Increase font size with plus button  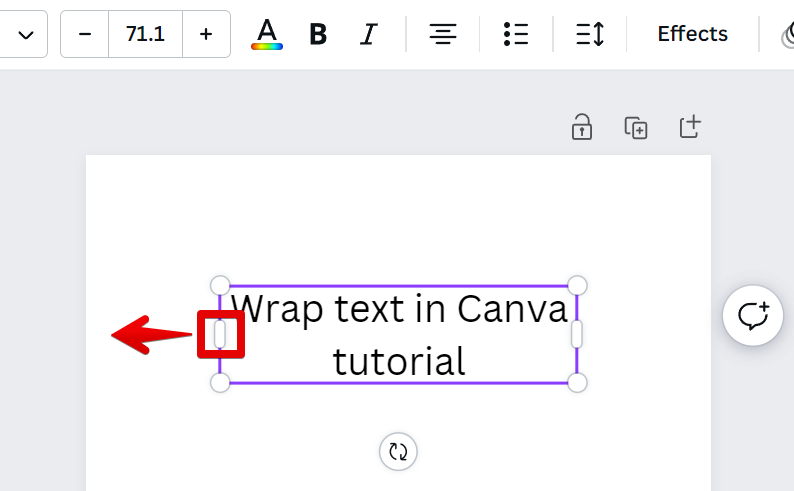click(206, 34)
